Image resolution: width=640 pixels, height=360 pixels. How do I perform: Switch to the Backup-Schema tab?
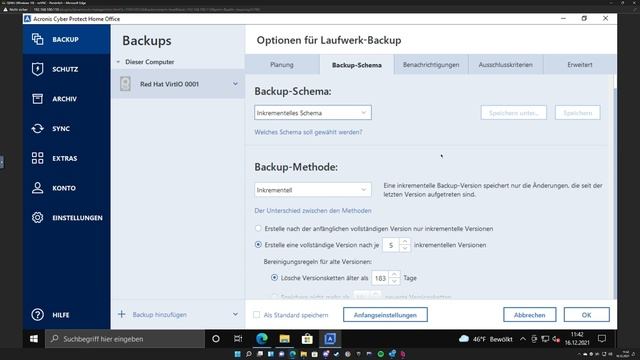click(357, 65)
